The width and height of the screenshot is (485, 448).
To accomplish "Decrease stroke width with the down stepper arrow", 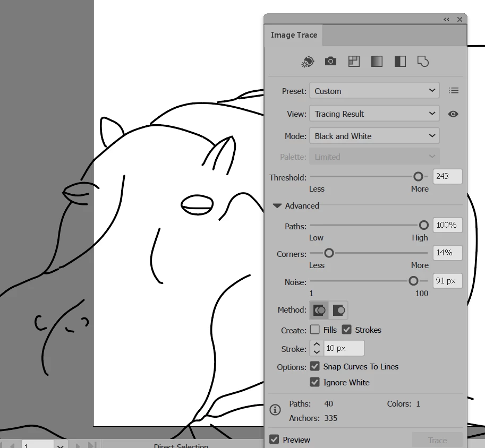I will click(317, 352).
